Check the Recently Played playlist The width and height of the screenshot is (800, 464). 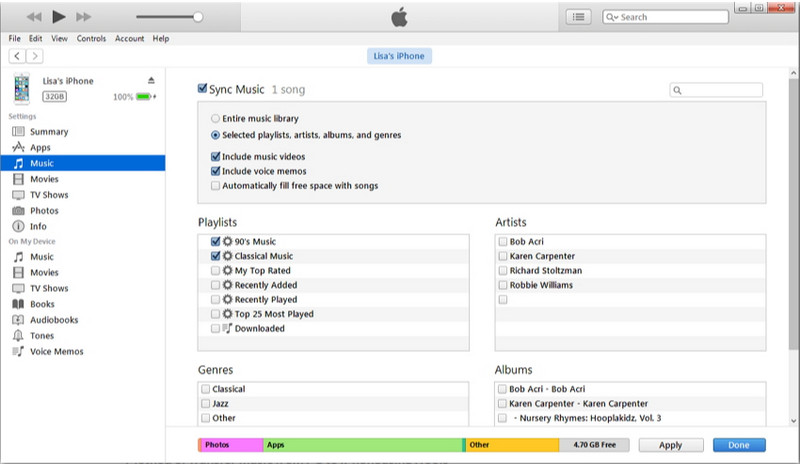[x=215, y=300]
